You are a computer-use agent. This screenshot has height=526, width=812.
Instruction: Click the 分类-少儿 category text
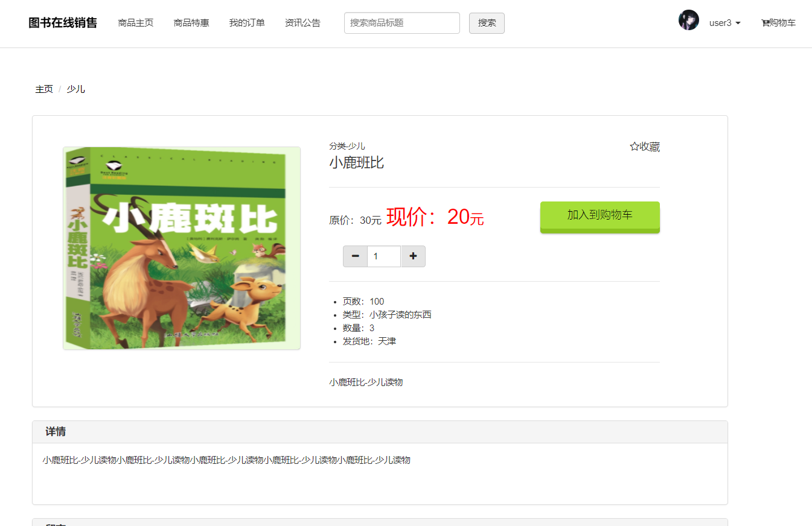coord(347,146)
